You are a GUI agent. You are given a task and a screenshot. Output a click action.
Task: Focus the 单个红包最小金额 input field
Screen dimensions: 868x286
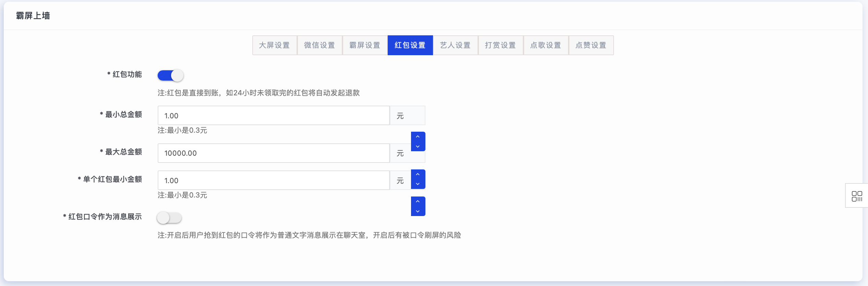coord(274,180)
